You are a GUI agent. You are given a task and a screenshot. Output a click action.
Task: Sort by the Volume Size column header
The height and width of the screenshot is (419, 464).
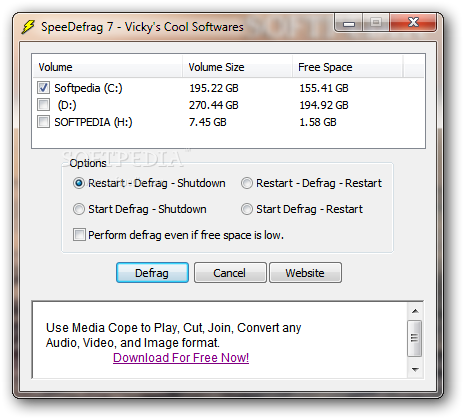click(237, 67)
